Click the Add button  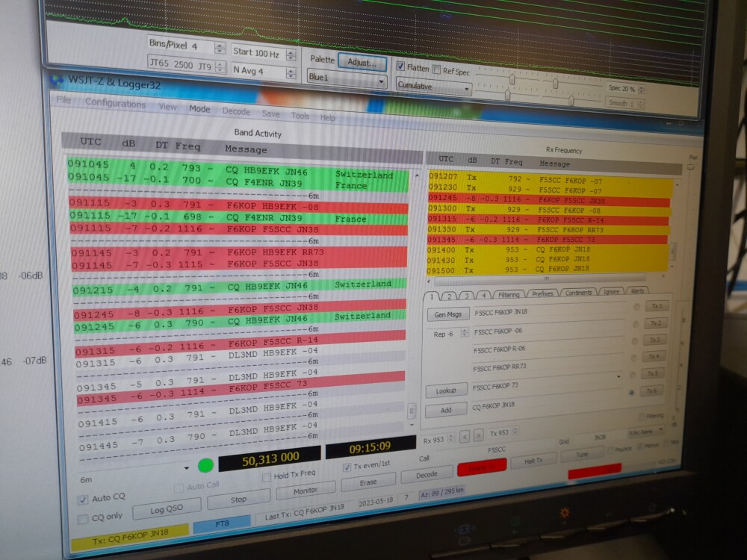[x=446, y=410]
